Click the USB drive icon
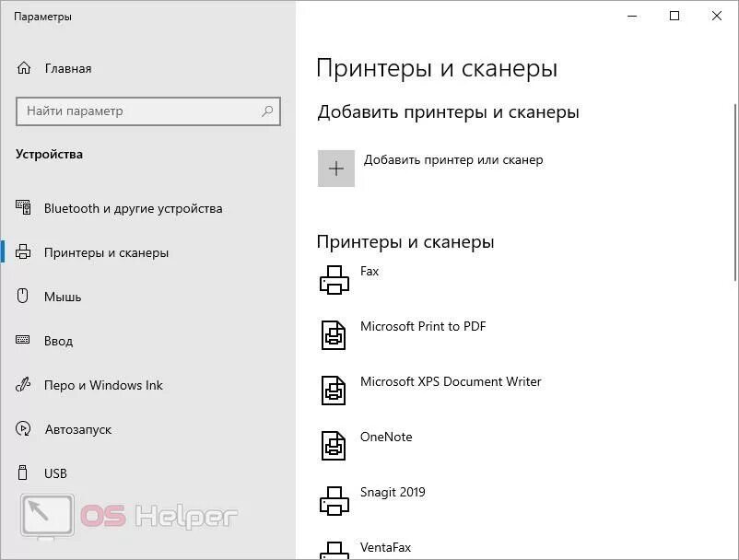This screenshot has width=739, height=560. [23, 472]
